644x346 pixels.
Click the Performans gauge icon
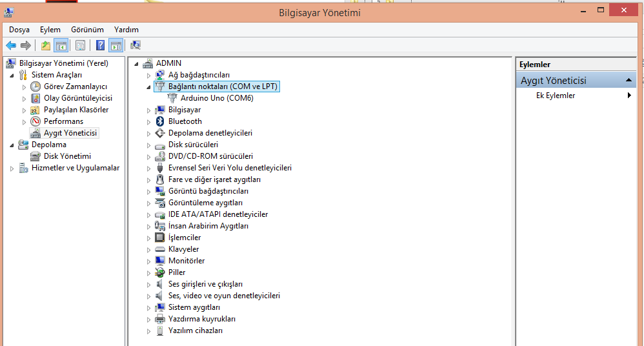(x=35, y=121)
